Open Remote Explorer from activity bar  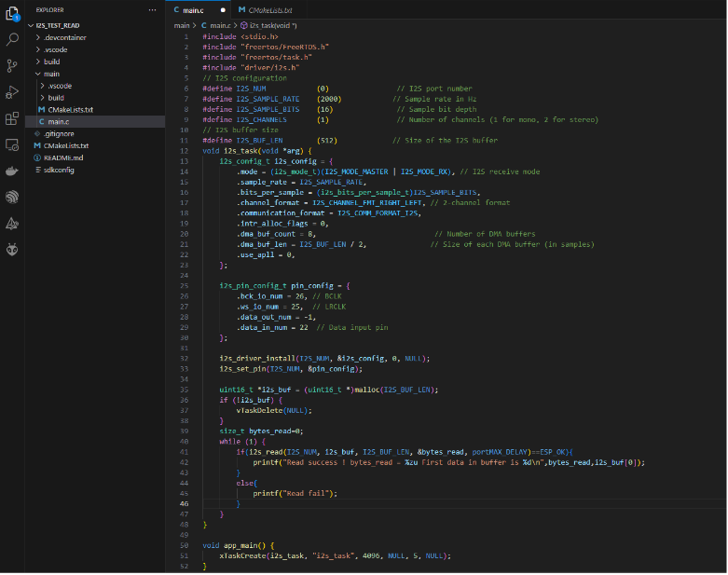tap(12, 145)
